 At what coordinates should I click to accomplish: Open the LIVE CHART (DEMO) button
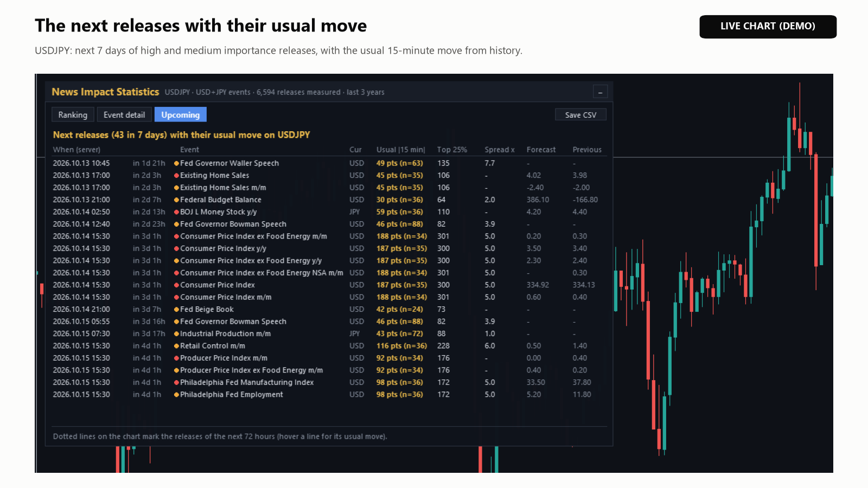768,27
